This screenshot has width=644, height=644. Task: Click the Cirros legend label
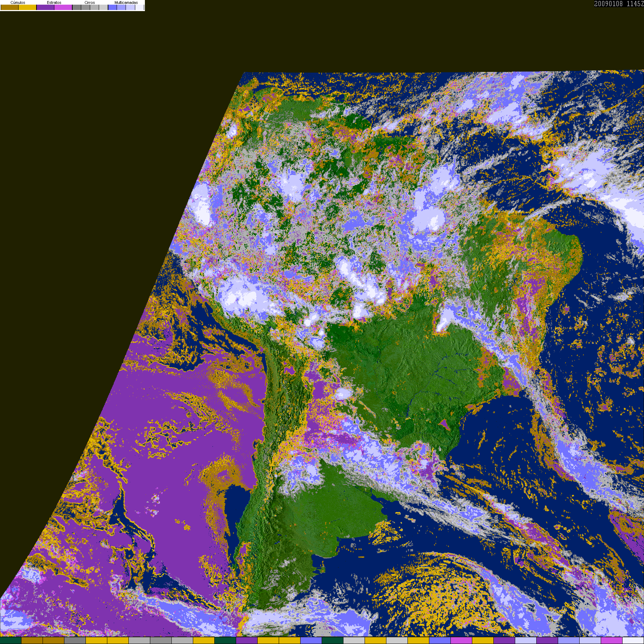pyautogui.click(x=89, y=3)
